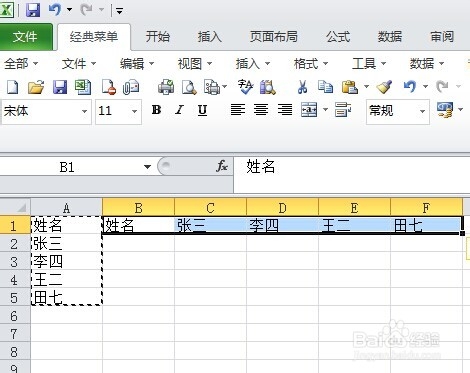Screen dimensions: 470x373
Task: Click the Quick Print printer icon
Action: coord(166,87)
